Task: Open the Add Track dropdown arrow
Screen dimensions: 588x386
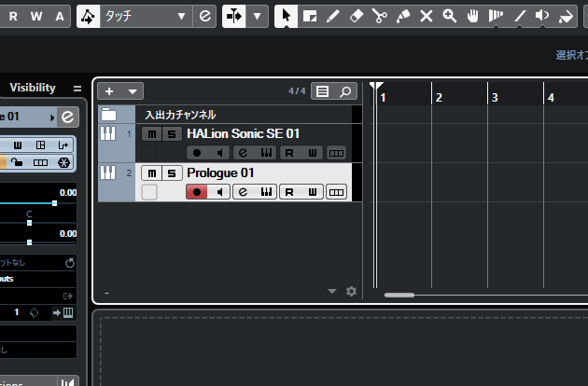Action: [x=133, y=91]
